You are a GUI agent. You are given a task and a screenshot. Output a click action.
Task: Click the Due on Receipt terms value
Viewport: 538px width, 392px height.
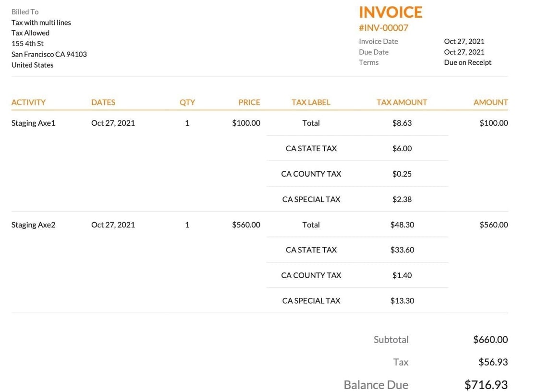pos(468,62)
